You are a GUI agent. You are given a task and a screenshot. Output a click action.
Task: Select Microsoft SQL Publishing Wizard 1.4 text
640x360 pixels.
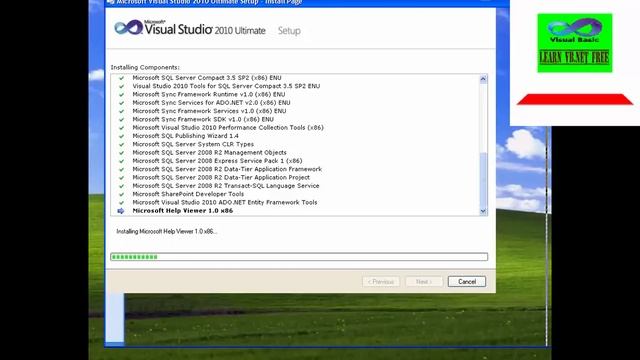[x=186, y=136]
